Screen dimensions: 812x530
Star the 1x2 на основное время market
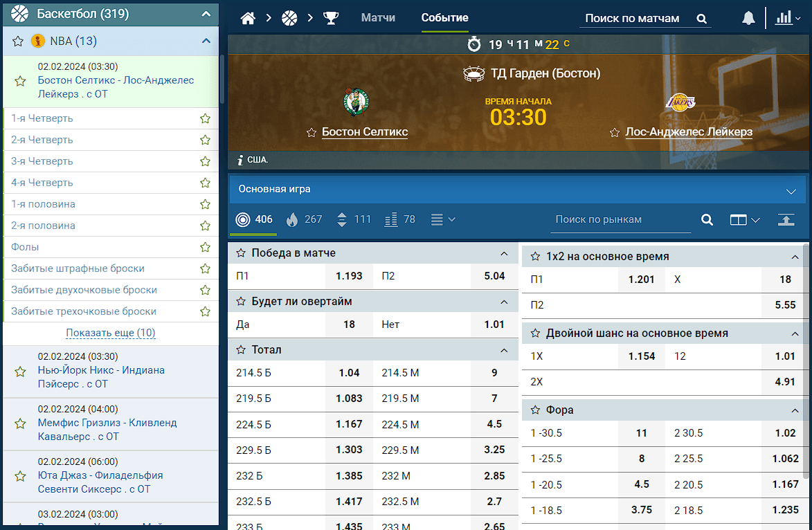(x=536, y=256)
